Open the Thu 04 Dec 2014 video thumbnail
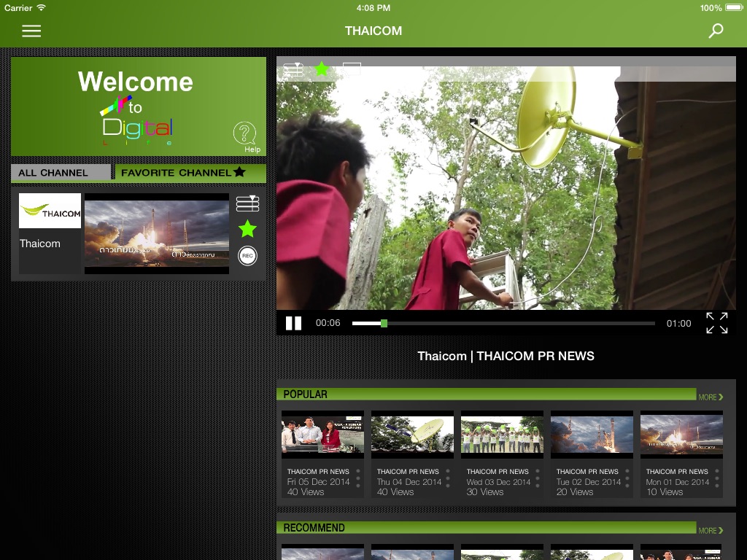The width and height of the screenshot is (747, 560). [x=413, y=435]
